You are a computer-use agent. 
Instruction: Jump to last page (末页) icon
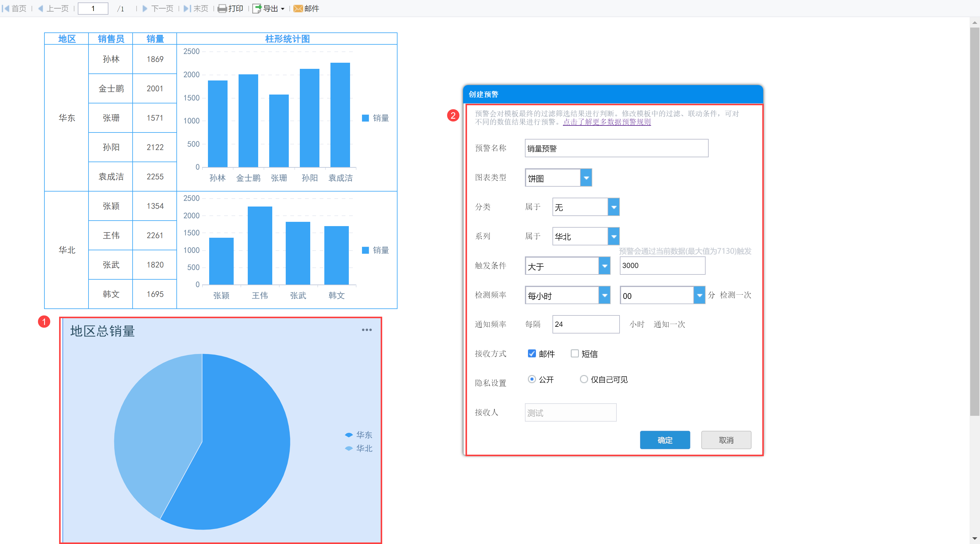pyautogui.click(x=187, y=8)
